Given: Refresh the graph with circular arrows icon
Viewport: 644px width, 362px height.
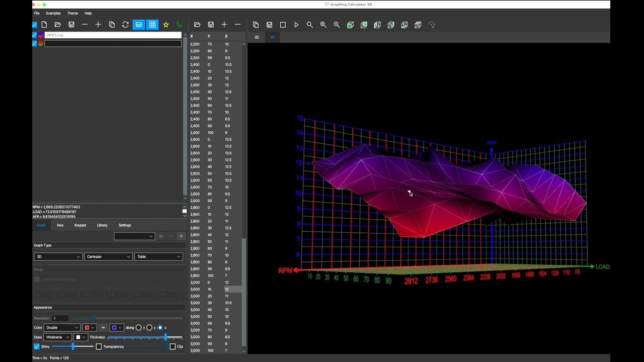Looking at the screenshot, I should (125, 25).
